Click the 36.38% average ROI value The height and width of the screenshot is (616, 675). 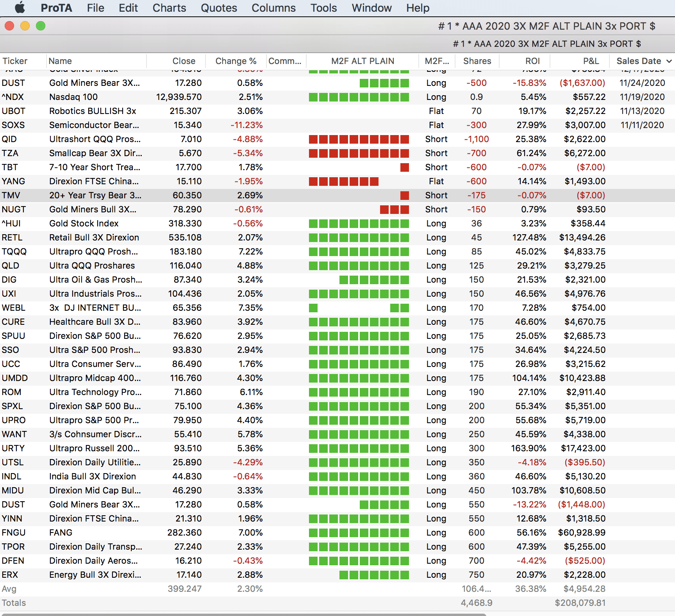530,589
